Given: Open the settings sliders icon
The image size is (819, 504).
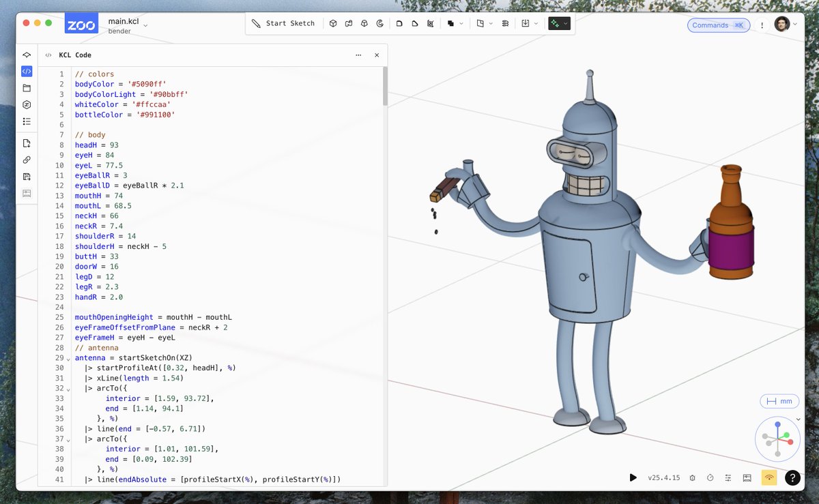Looking at the screenshot, I should click(x=728, y=478).
